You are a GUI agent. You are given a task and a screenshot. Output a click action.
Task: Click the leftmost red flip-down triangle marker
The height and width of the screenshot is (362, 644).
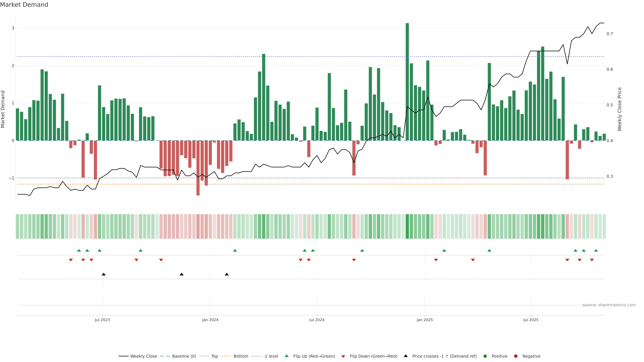click(71, 260)
